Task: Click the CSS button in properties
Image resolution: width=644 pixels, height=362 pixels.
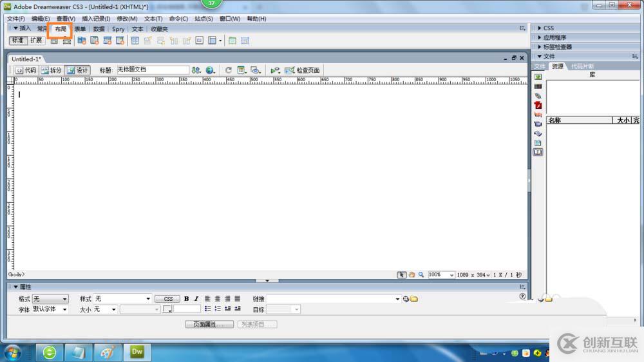Action: tap(167, 299)
